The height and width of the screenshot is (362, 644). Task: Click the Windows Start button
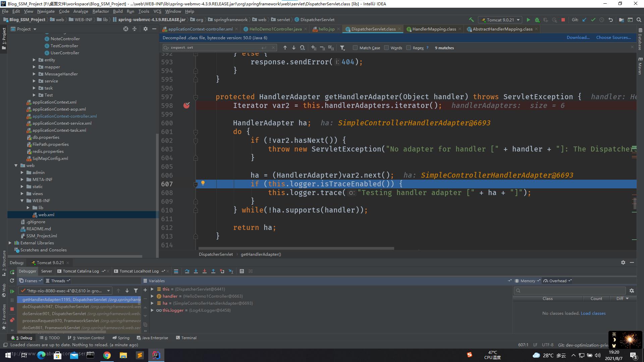point(8,355)
